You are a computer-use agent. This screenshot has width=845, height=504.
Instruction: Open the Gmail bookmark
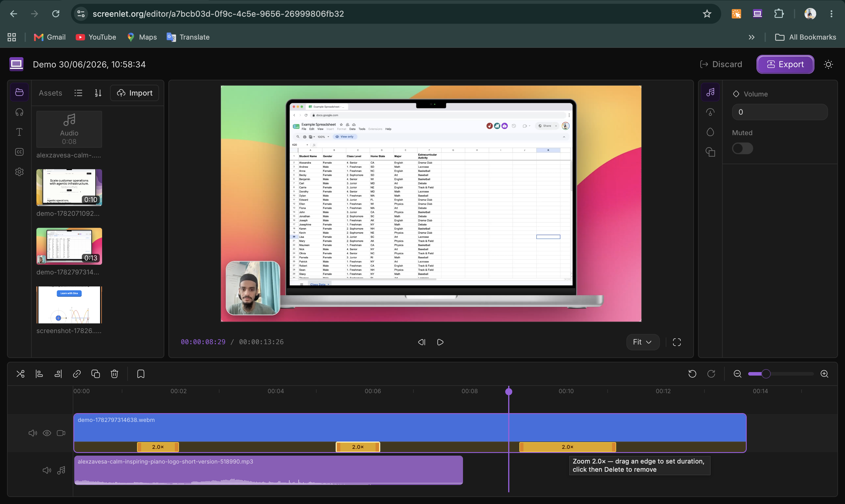(x=50, y=37)
